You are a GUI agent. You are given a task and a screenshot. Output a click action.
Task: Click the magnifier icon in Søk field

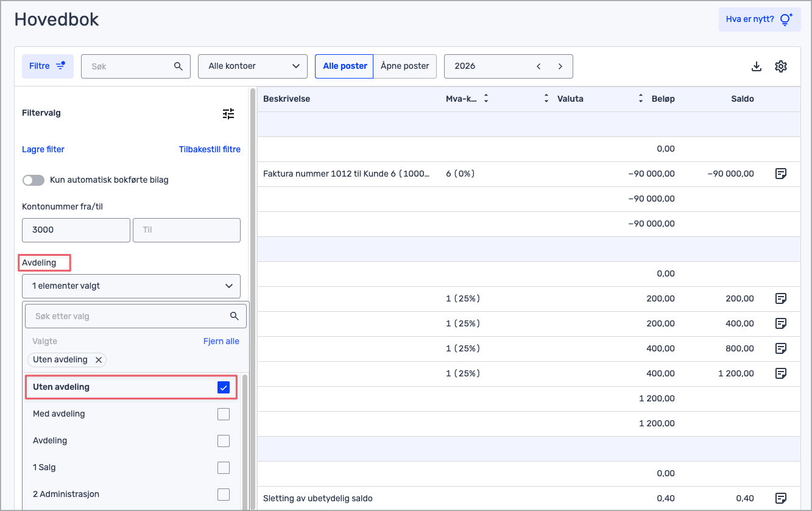178,66
